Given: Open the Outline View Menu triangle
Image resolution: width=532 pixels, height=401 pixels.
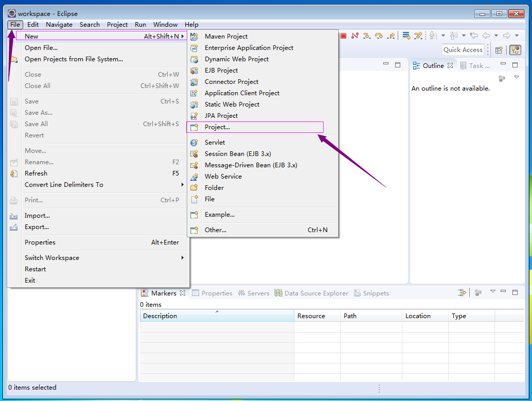Looking at the screenshot, I should (517, 77).
